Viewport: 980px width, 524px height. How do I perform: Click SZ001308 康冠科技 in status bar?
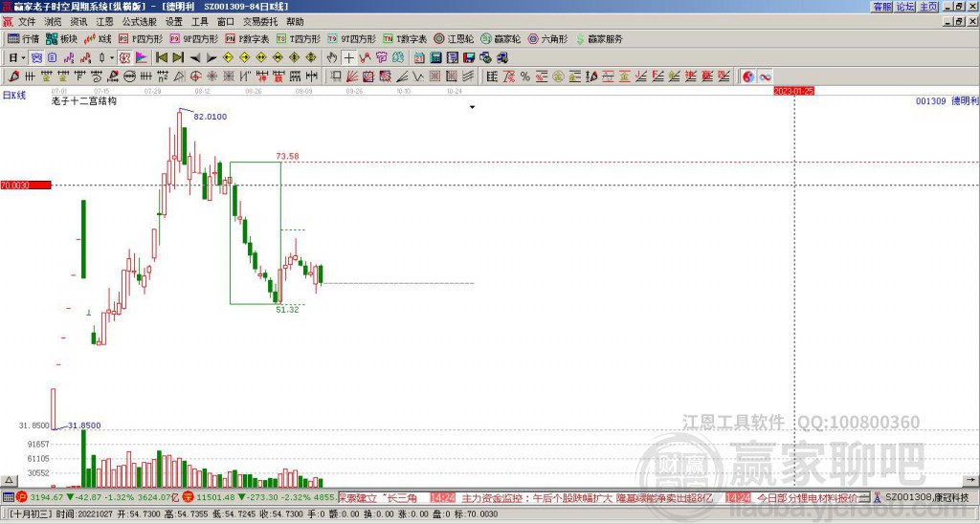926,498
